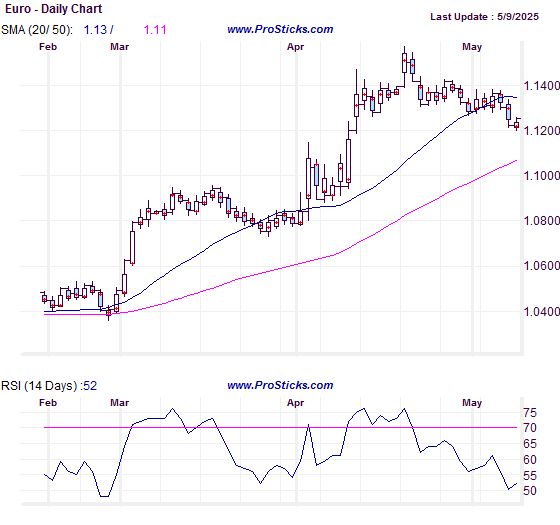Open the www.ProSticks.com link above RSI chart
The height and width of the screenshot is (525, 560).
[280, 385]
